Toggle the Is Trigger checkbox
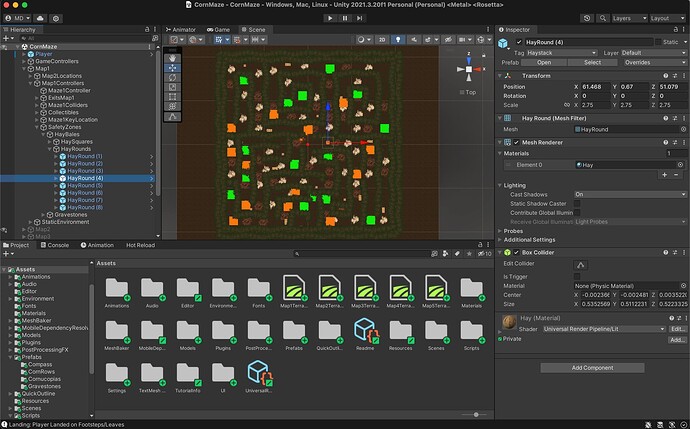690x429 pixels. pos(577,276)
